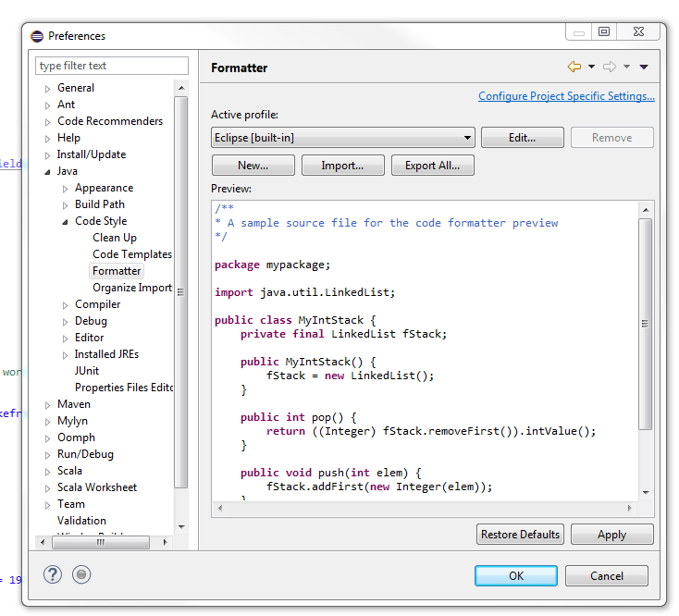
Task: Click the 'package mypackage;' line in preview
Action: pos(272,265)
